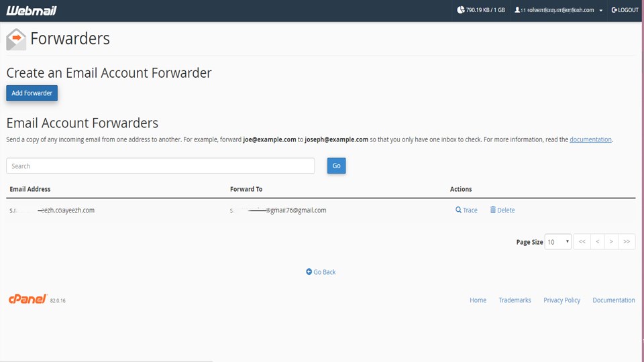This screenshot has width=644, height=362.
Task: Go to last page with >> button
Action: [627, 242]
